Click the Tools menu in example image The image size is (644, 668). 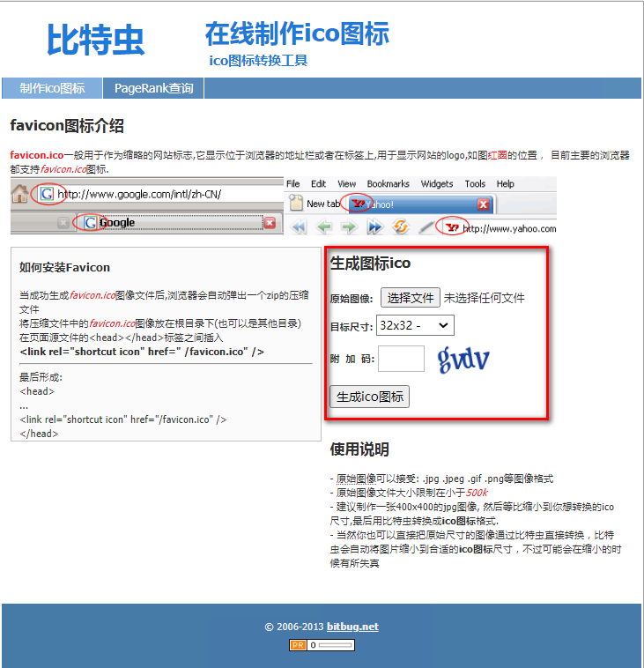(x=475, y=184)
